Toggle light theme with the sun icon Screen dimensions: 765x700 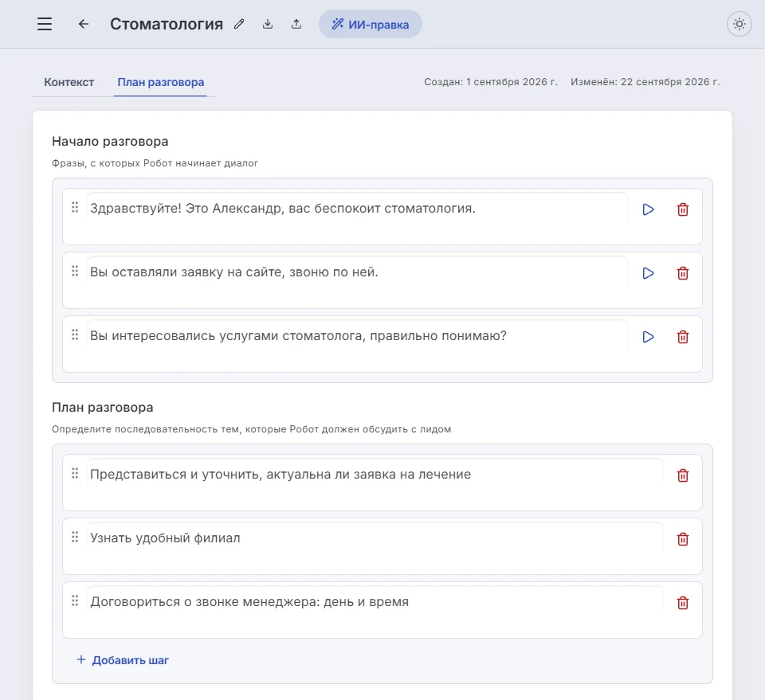point(739,24)
